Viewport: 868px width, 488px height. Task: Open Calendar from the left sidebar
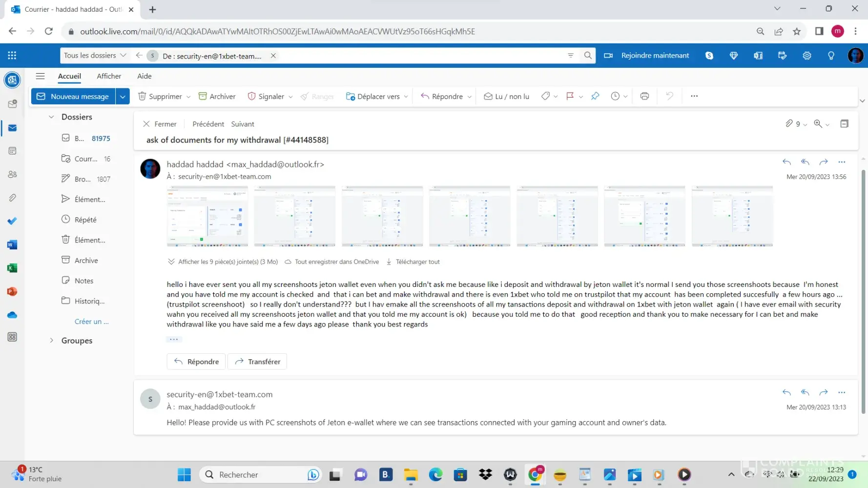coord(13,151)
